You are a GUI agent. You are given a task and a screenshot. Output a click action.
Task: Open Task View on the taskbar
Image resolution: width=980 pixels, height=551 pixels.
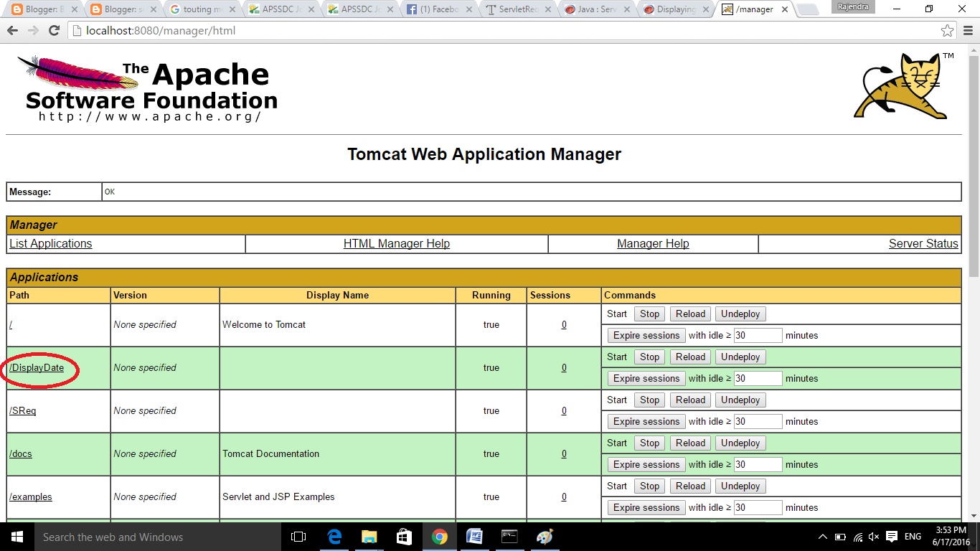coord(298,537)
